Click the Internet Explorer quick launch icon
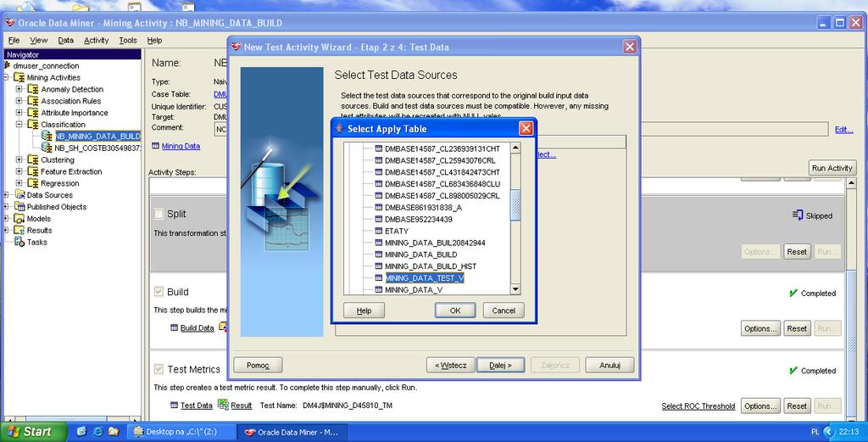The image size is (868, 442). 98,432
